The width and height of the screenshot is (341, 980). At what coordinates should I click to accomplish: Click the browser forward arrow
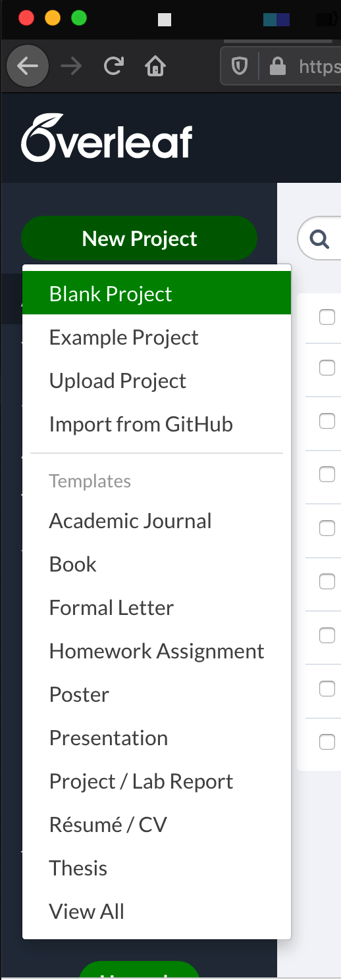pos(71,66)
